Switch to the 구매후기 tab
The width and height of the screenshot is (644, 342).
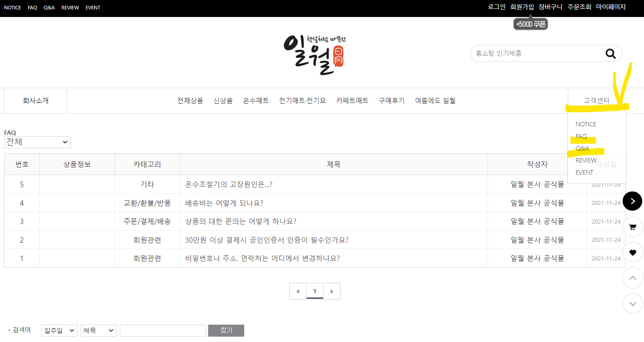coord(391,101)
